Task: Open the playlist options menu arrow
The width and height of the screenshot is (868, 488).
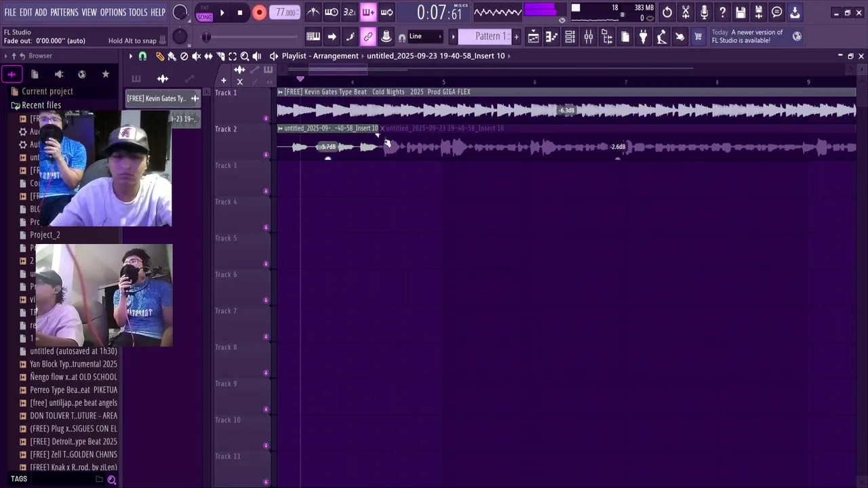Action: coord(131,56)
